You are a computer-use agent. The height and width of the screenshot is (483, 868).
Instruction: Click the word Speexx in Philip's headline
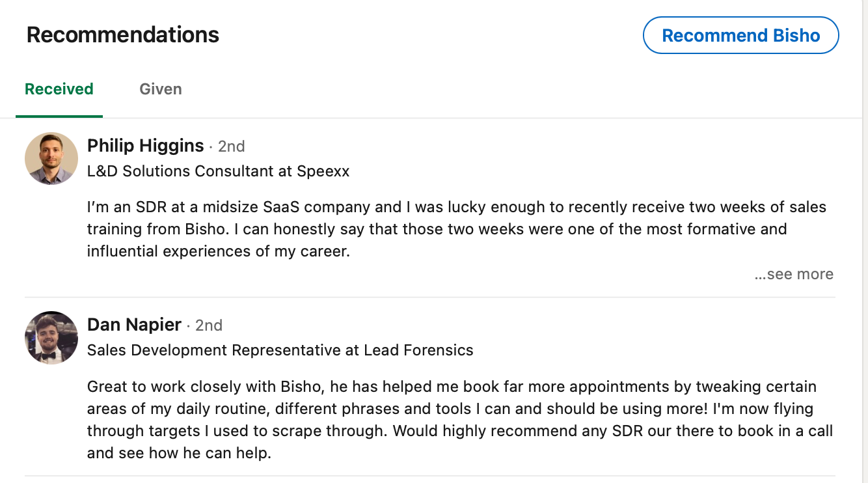point(323,171)
